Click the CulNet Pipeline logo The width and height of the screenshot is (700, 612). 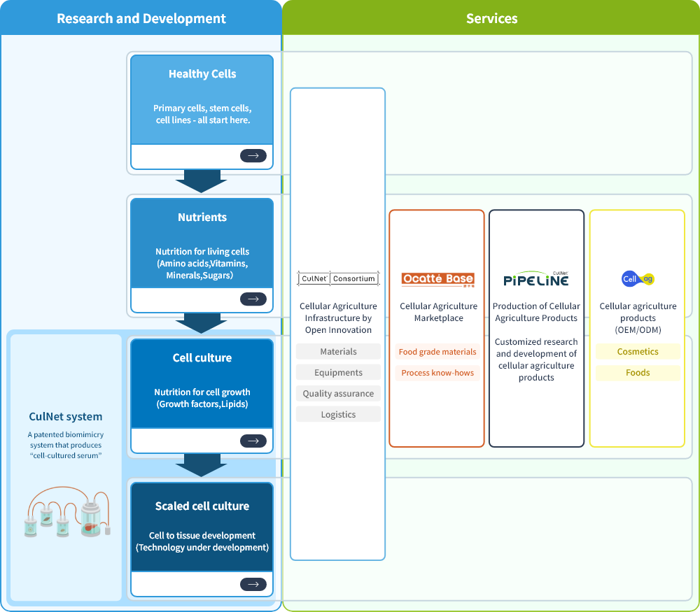536,279
